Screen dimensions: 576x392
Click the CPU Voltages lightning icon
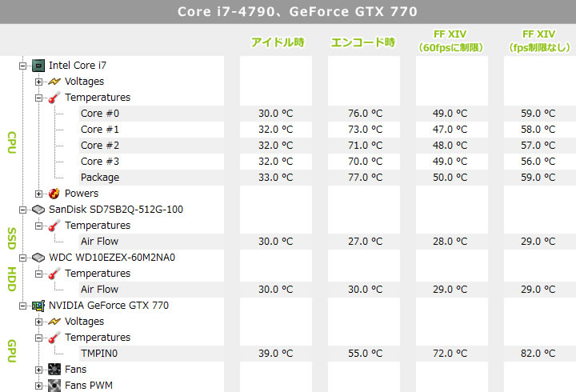(54, 82)
